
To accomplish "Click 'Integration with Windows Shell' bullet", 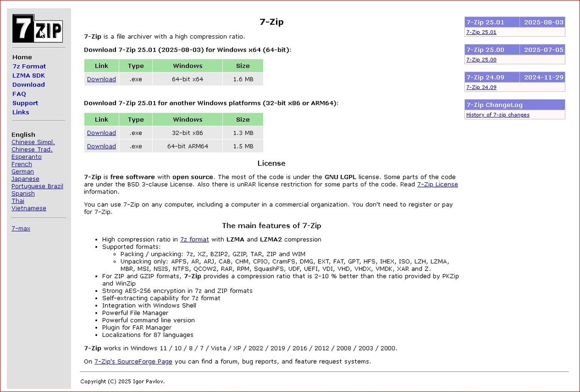I will coord(149,305).
